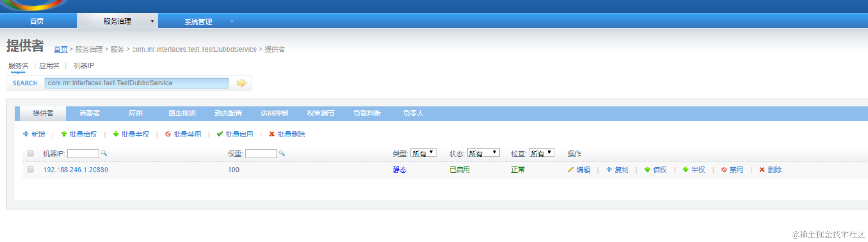Switch to the 消费者 tab
Screen dimensions: 868x242
coord(89,113)
